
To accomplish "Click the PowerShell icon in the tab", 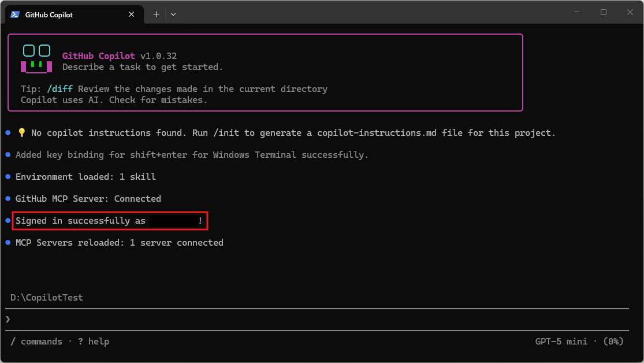I will [x=15, y=14].
